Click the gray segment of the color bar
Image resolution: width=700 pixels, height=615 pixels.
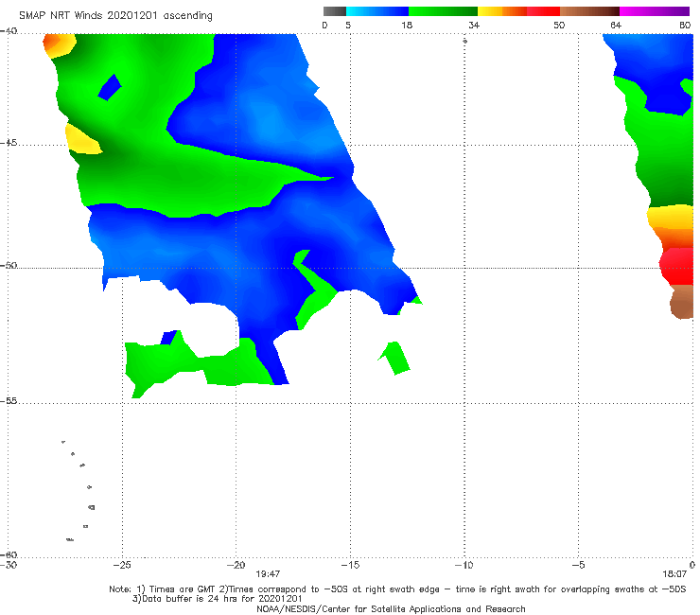click(335, 11)
